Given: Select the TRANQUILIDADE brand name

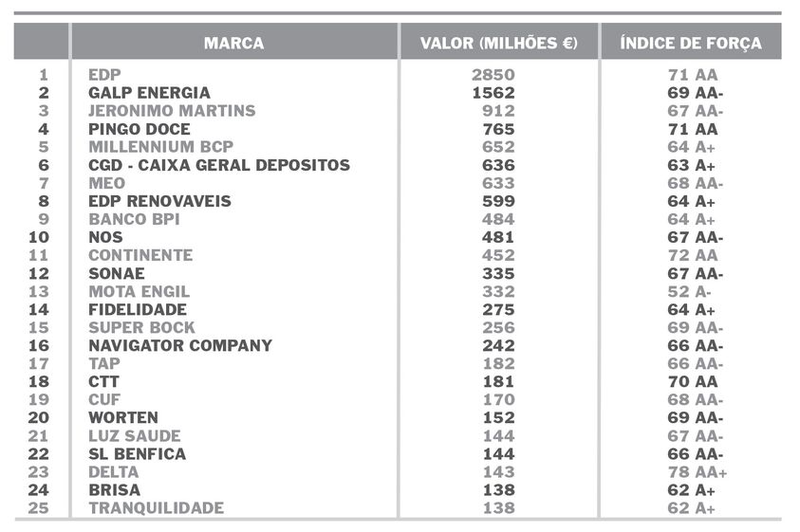Looking at the screenshot, I should coord(156,507).
